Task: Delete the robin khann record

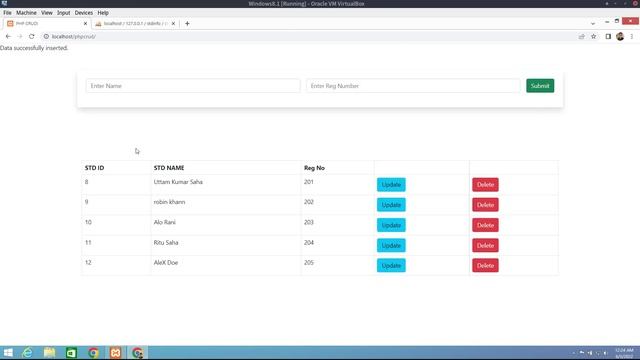Action: point(485,205)
